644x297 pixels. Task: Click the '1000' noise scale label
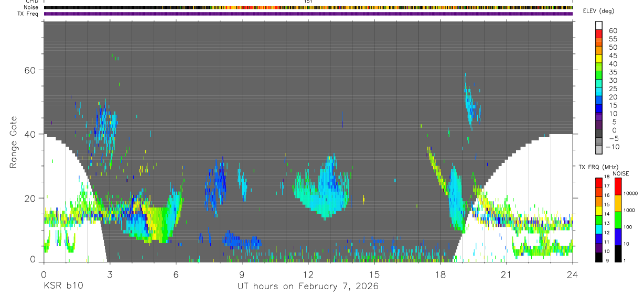tap(629, 211)
